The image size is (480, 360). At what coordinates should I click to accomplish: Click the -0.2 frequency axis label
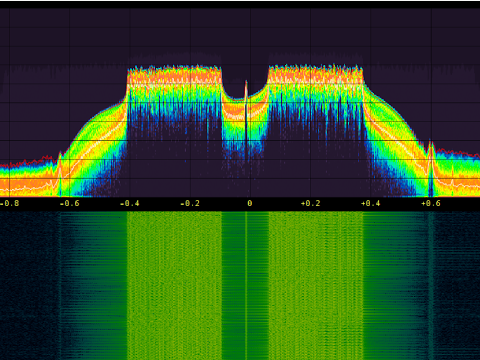pyautogui.click(x=190, y=203)
